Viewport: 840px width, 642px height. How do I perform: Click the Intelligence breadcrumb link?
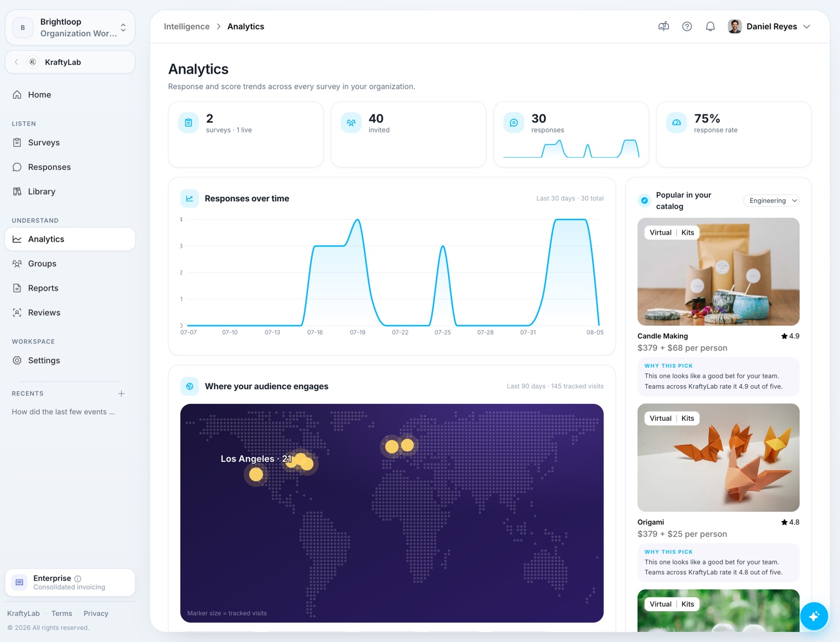[x=187, y=26]
